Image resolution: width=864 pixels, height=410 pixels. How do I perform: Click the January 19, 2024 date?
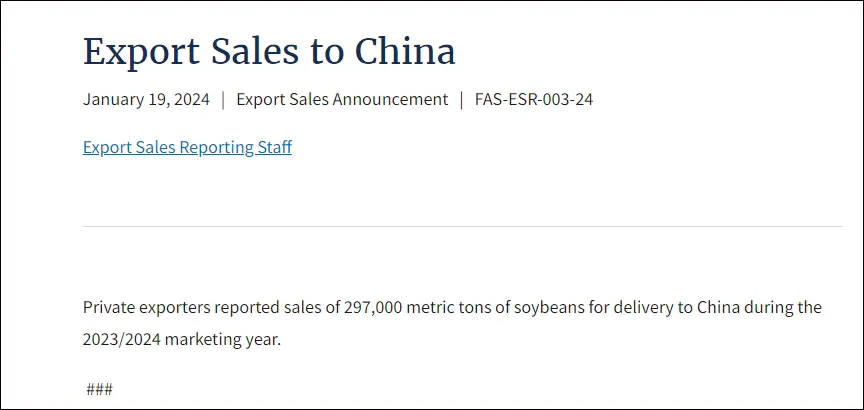[146, 100]
